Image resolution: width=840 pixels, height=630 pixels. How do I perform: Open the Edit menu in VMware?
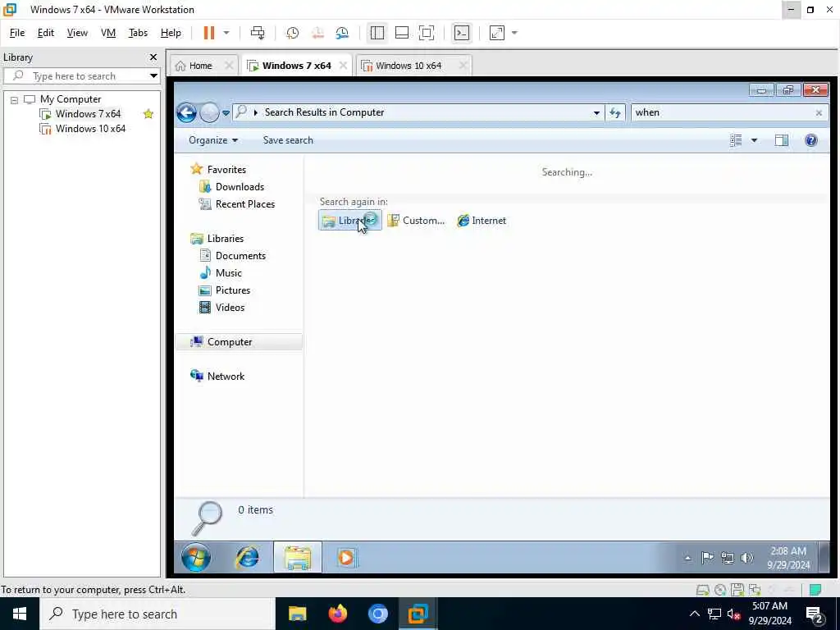pos(46,33)
